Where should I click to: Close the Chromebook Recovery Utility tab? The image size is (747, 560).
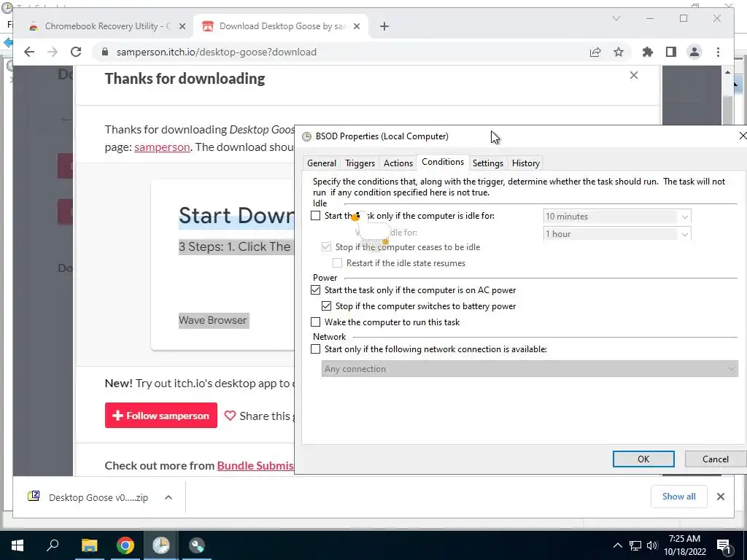click(182, 26)
